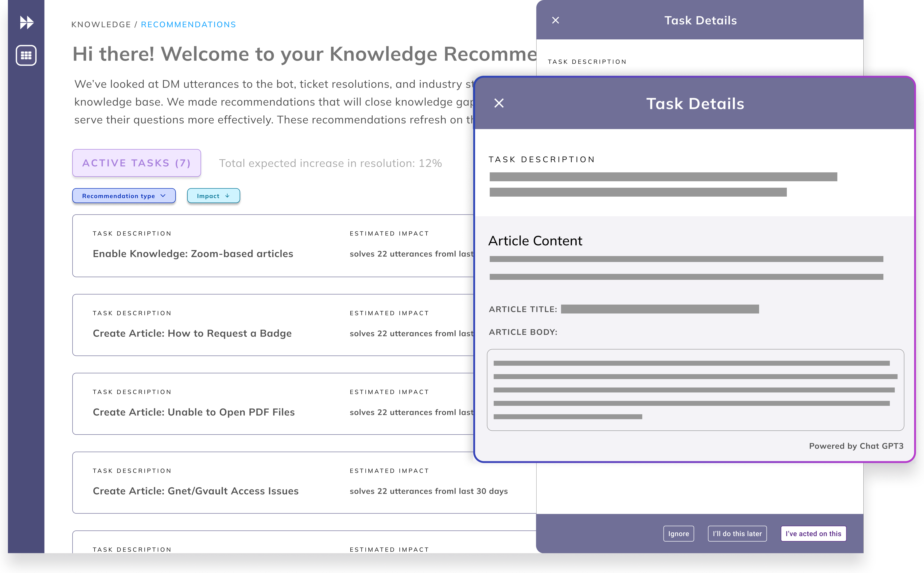Open the Recommendations breadcrumb link
The width and height of the screenshot is (924, 573).
(x=188, y=25)
